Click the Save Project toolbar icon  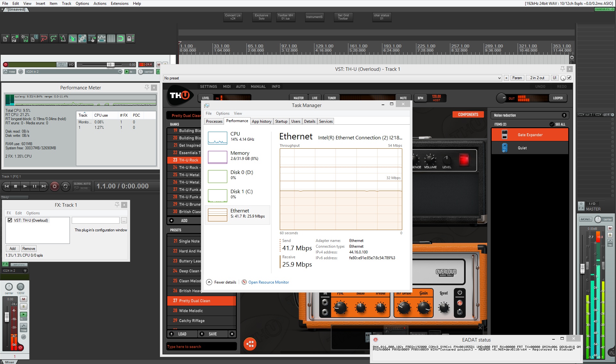(25, 39)
